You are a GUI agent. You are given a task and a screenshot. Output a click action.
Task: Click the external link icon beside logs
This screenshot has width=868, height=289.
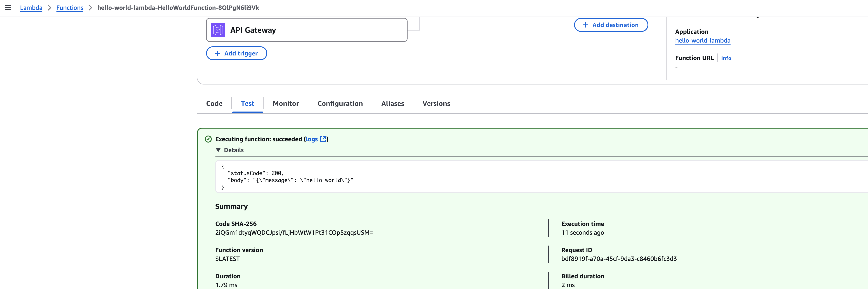pyautogui.click(x=323, y=139)
